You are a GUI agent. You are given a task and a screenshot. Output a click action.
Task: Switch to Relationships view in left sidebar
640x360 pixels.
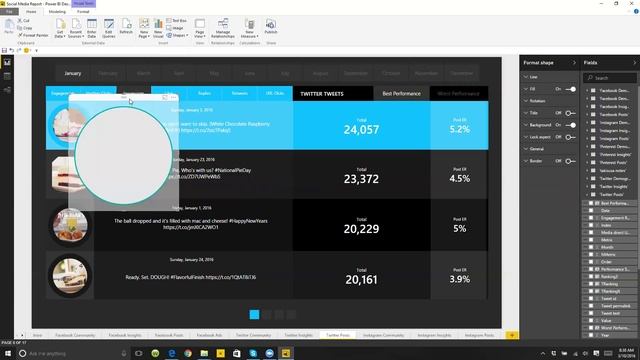(7, 89)
